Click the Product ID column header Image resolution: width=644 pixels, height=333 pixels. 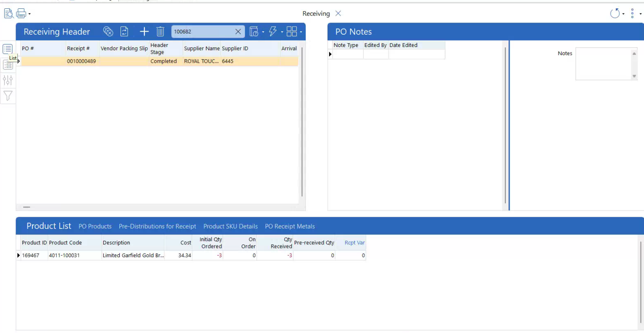point(34,243)
